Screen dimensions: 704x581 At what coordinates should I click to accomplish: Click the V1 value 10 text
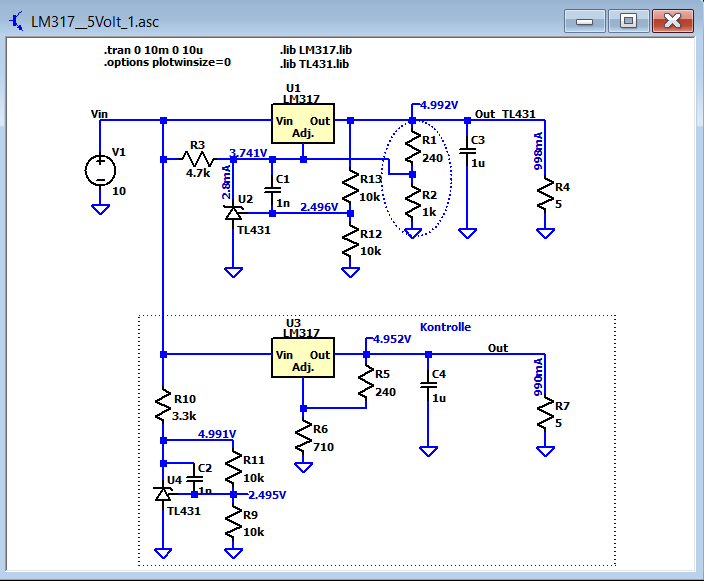click(119, 191)
